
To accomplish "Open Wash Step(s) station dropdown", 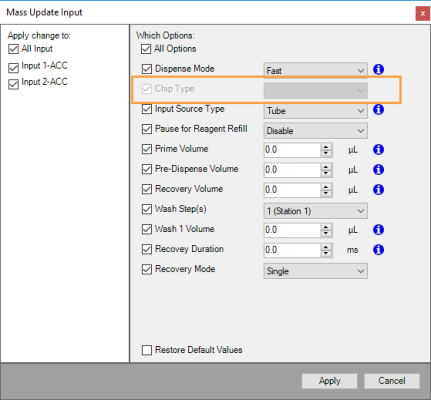I will (x=316, y=211).
